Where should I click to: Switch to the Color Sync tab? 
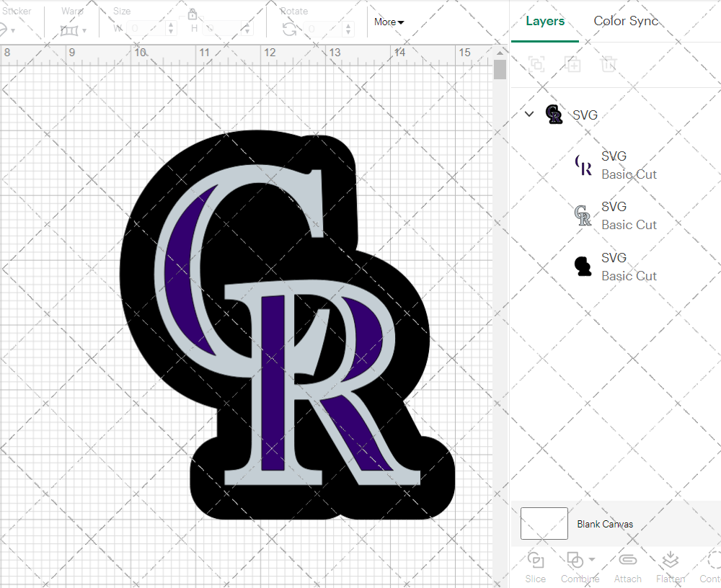pyautogui.click(x=626, y=21)
